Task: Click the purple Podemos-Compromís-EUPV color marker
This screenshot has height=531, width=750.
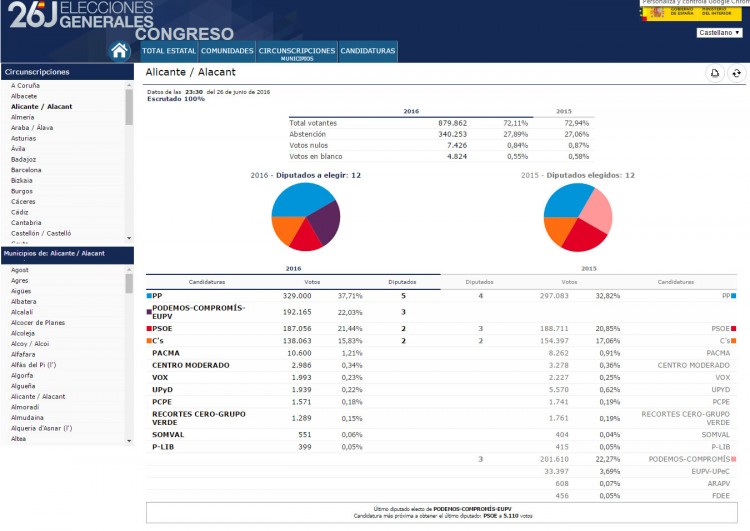Action: [x=149, y=312]
